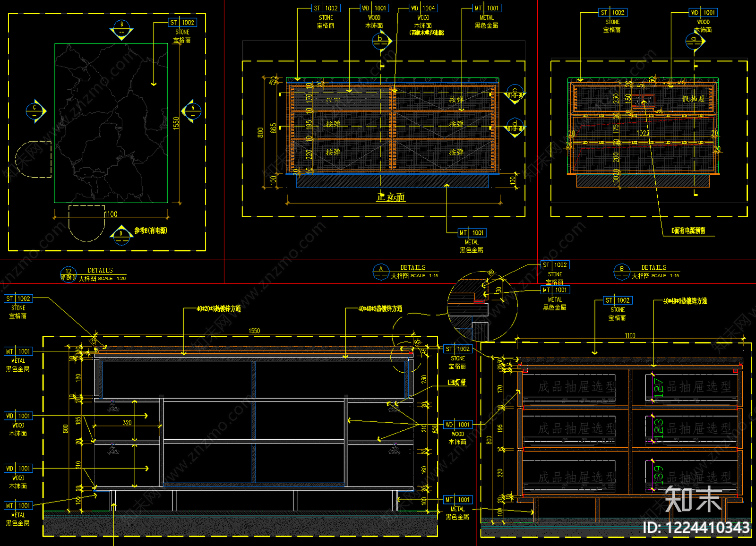
Task: Click section marker A beside the stone plan
Action: coord(191,111)
